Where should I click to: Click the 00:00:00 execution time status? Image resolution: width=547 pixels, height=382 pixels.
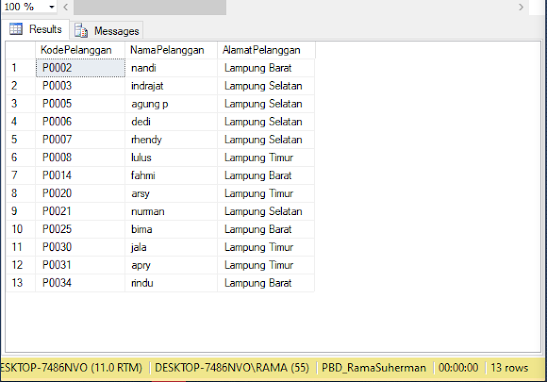pos(458,368)
